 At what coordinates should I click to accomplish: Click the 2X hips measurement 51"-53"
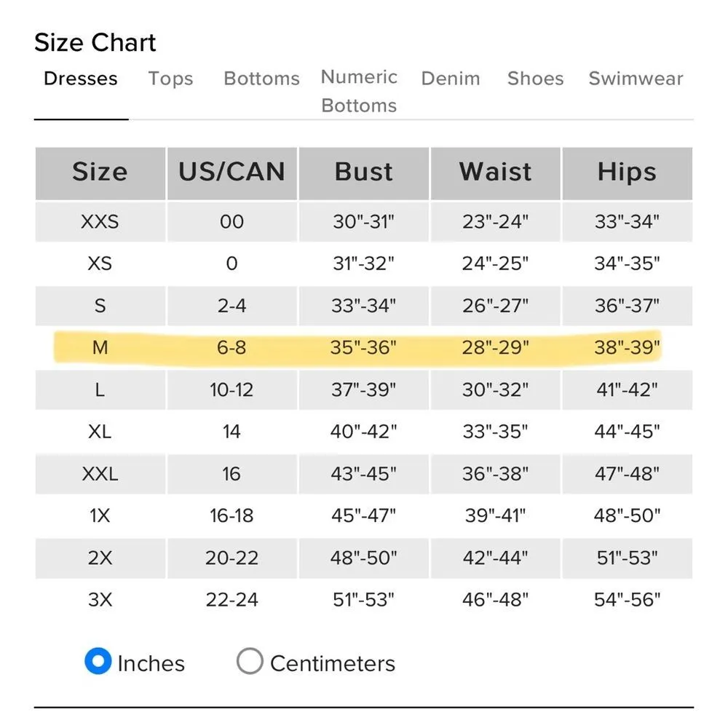(x=627, y=558)
